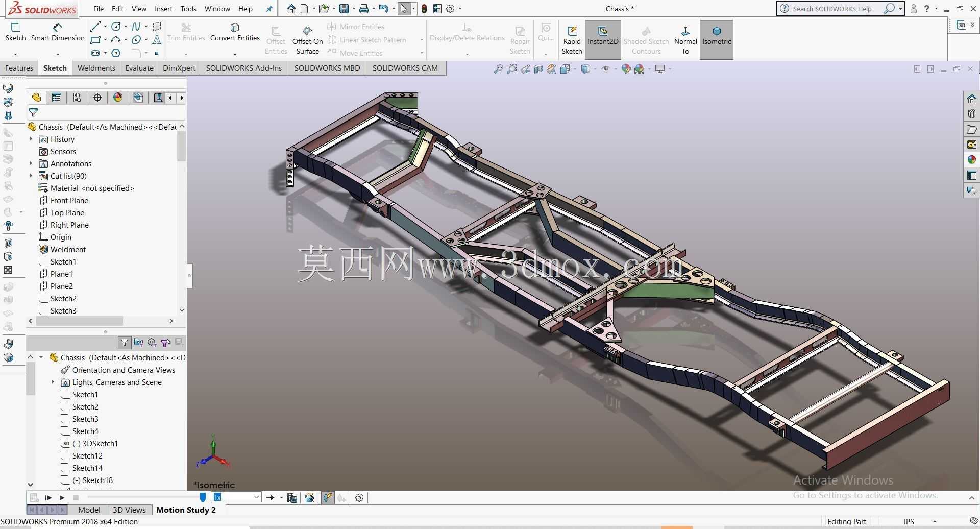The height and width of the screenshot is (529, 980).
Task: Open the Smart Dimension dropdown arrow
Action: click(x=58, y=54)
